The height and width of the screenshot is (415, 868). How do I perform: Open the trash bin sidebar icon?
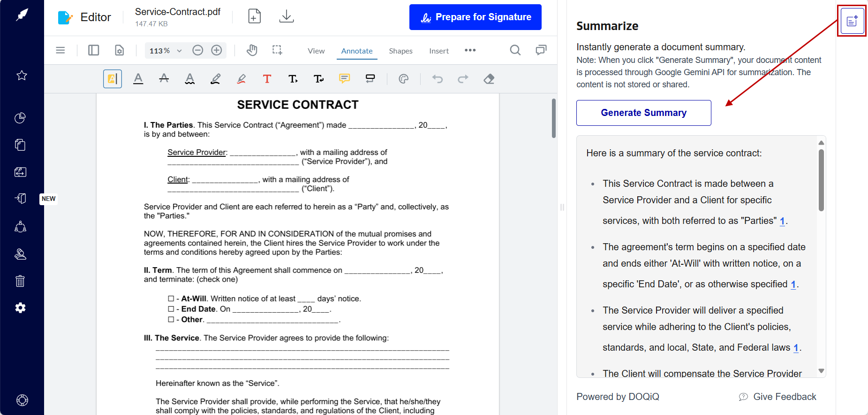20,281
